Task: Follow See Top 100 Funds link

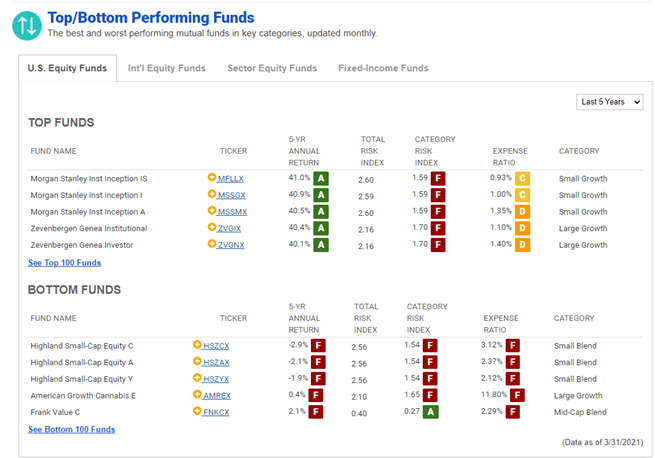Action: (64, 263)
